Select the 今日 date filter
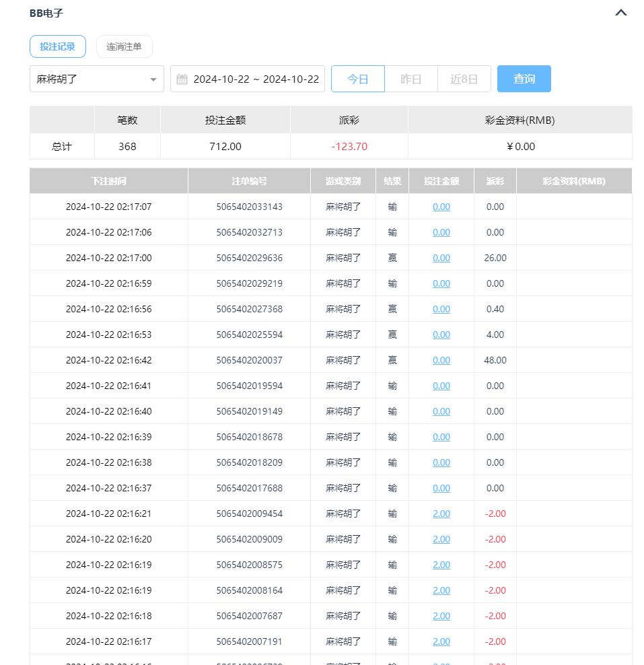Screen dimensions: 644x665 357,79
